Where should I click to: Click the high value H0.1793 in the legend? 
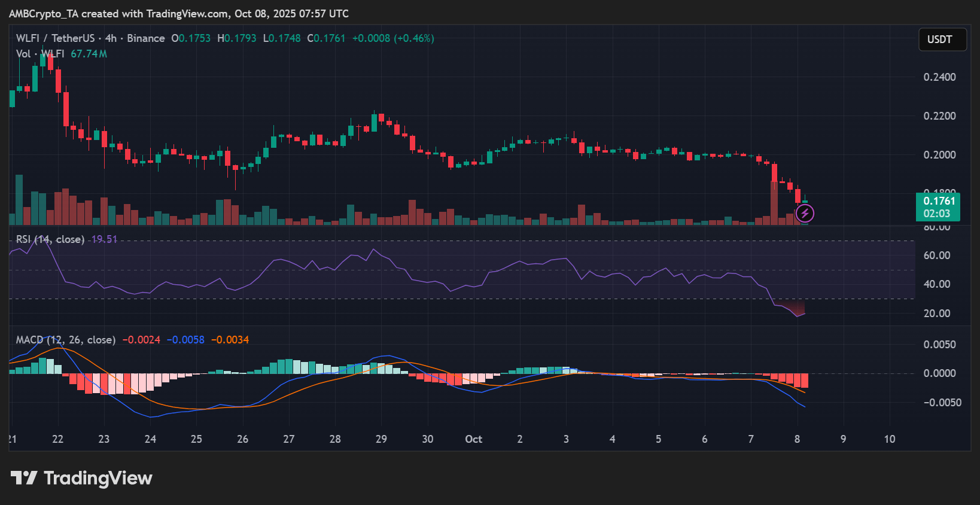[237, 38]
